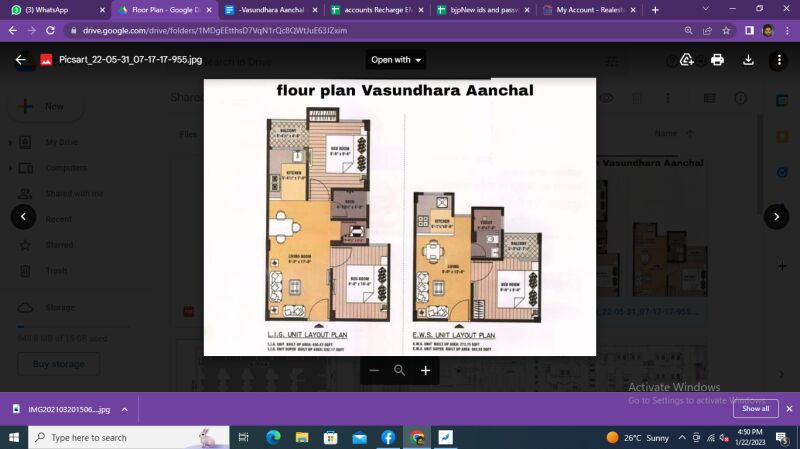The height and width of the screenshot is (449, 800).
Task: Open Mail app from taskbar
Action: click(360, 437)
